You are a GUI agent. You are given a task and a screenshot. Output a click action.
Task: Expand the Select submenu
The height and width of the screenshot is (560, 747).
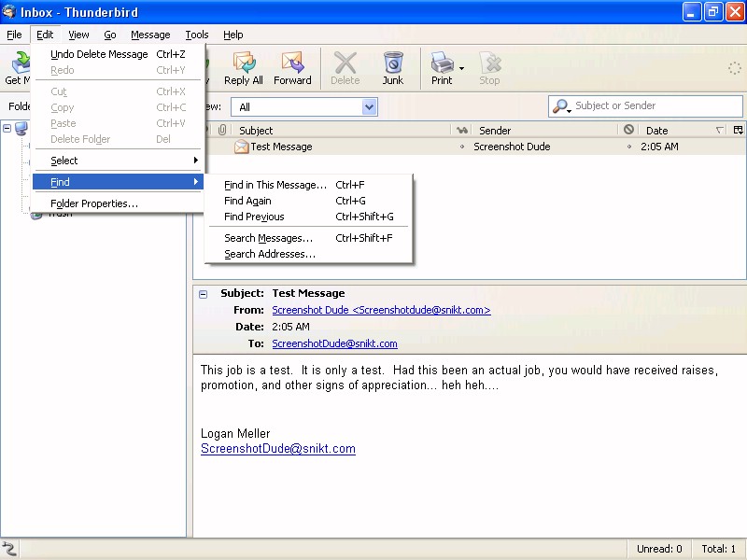(x=120, y=161)
